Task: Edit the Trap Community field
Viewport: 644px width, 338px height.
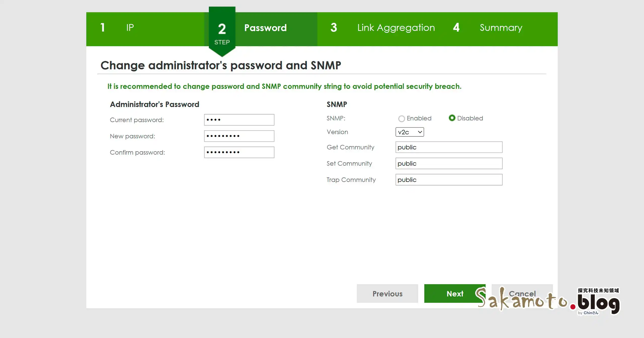Action: click(449, 180)
